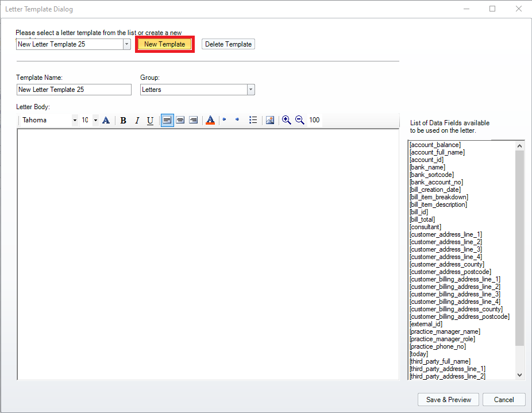Open the font color picker
Screen dimensions: 532x413
click(210, 120)
